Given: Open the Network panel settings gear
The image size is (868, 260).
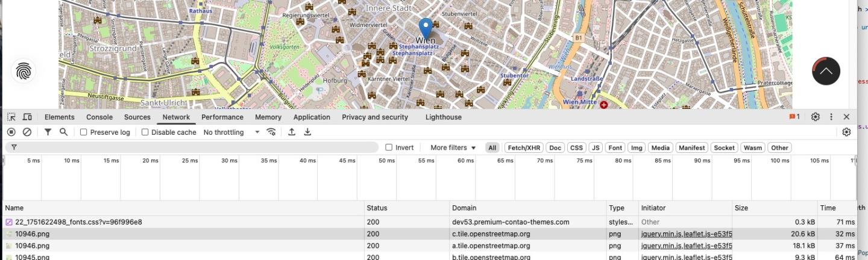Looking at the screenshot, I should pos(846,132).
